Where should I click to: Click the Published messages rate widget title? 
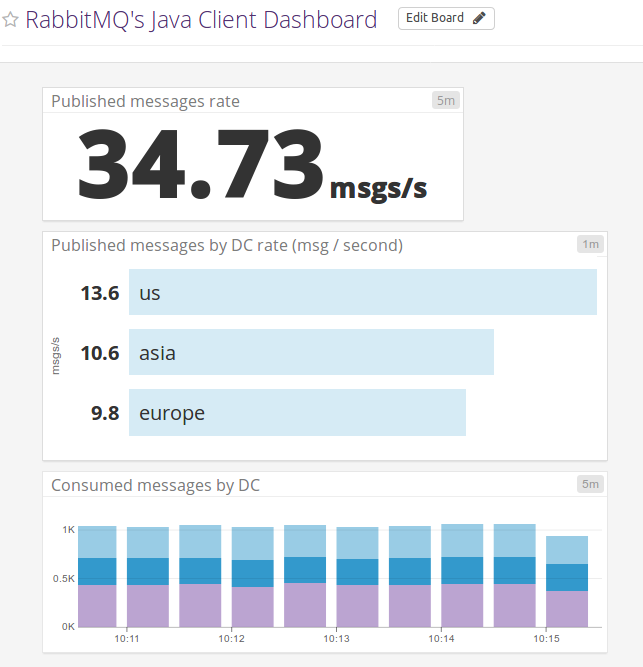[145, 101]
